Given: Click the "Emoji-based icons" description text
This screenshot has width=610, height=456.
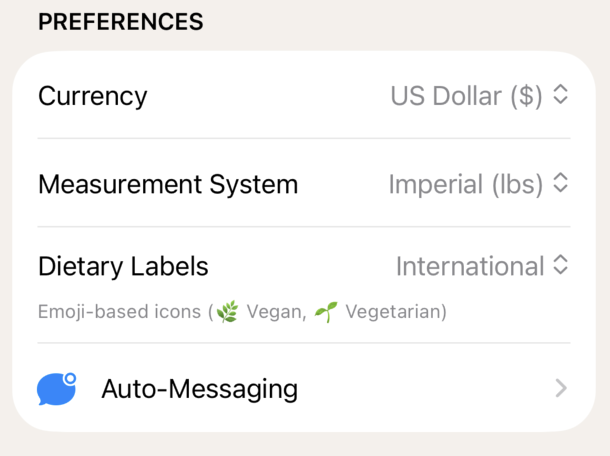Looking at the screenshot, I should 120,312.
